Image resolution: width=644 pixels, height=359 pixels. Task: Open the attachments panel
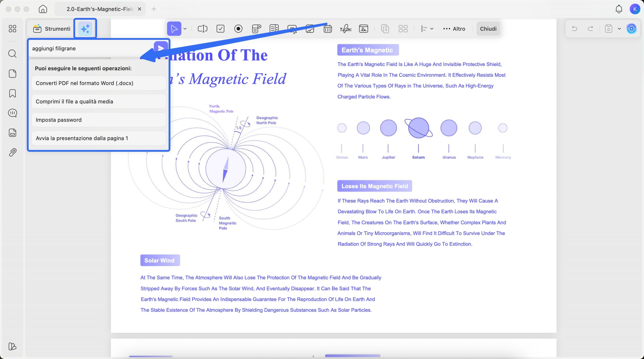point(12,152)
